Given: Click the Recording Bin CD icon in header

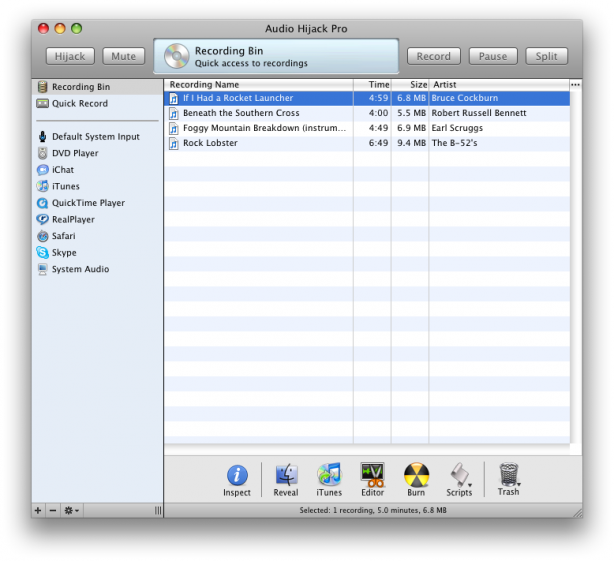Looking at the screenshot, I should pos(177,56).
